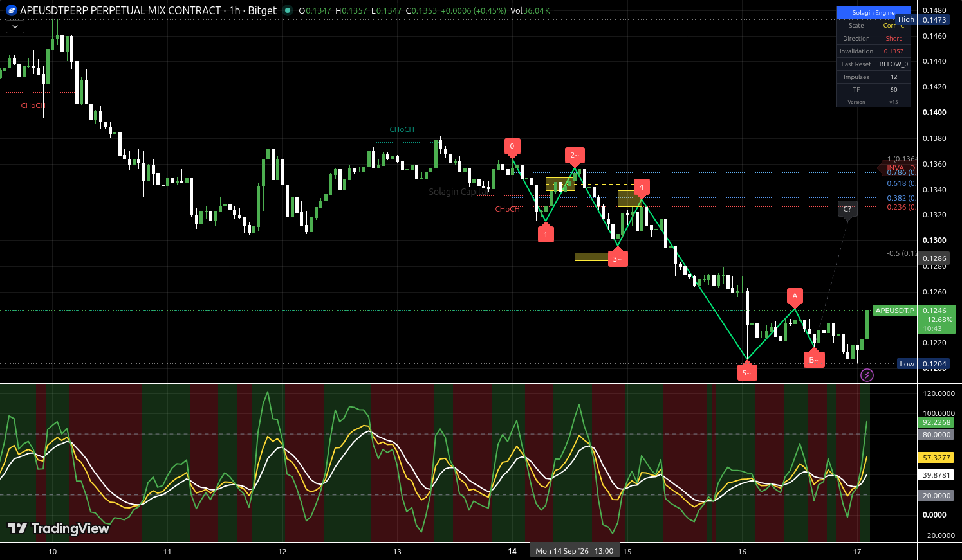This screenshot has width=962, height=560.
Task: Click the Invalidation value 0.1357
Action: coord(893,51)
